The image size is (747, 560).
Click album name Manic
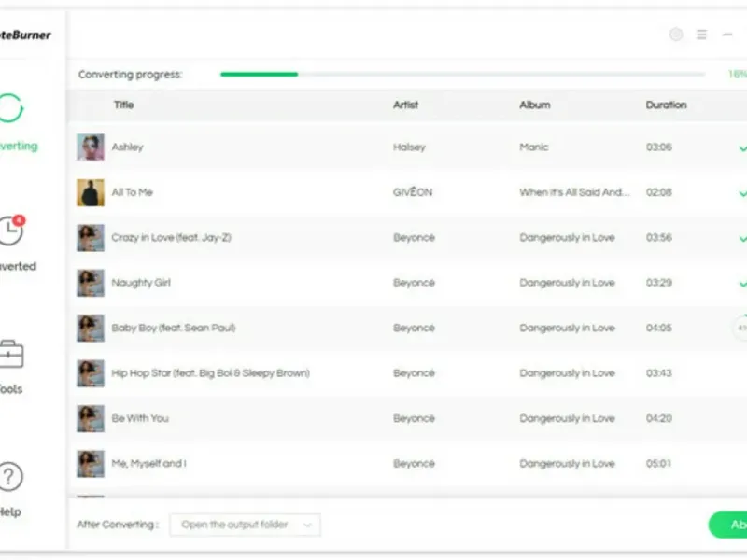[533, 147]
